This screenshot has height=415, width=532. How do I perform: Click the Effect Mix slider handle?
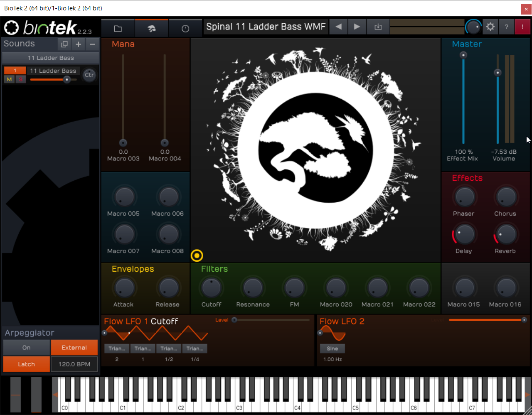coord(463,55)
